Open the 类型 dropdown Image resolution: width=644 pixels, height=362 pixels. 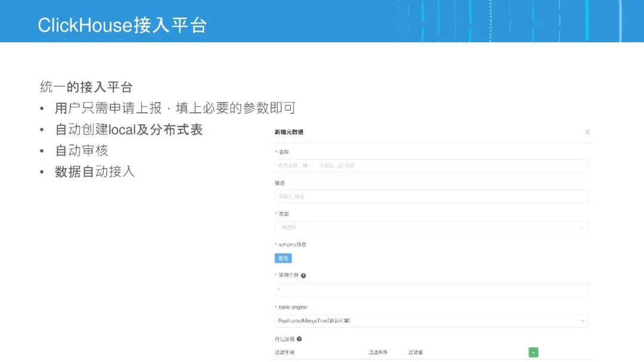click(431, 227)
